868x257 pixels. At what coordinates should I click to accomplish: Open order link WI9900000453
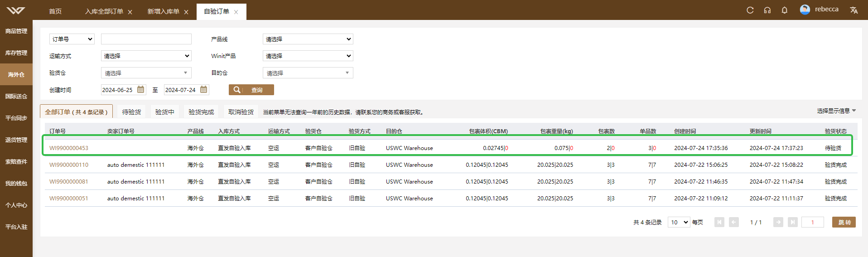coord(69,148)
